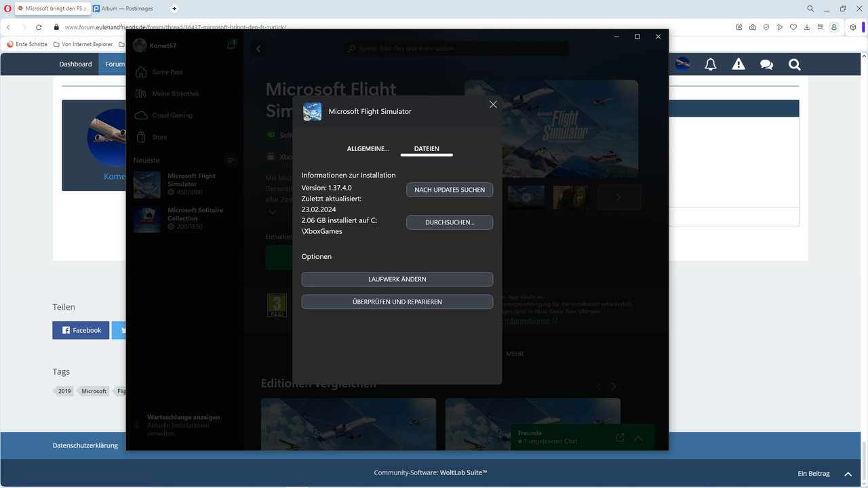The height and width of the screenshot is (488, 868).
Task: Click forum search magnifier icon
Action: [794, 64]
